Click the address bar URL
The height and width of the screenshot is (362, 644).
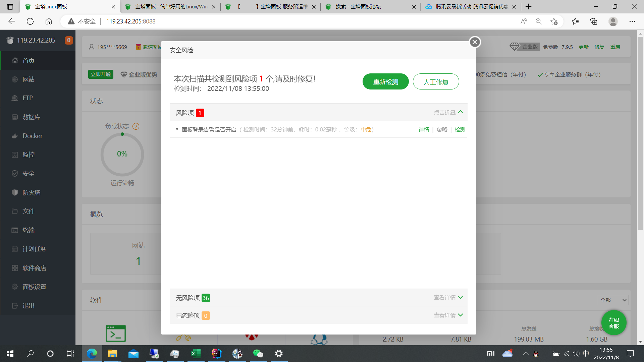click(131, 21)
